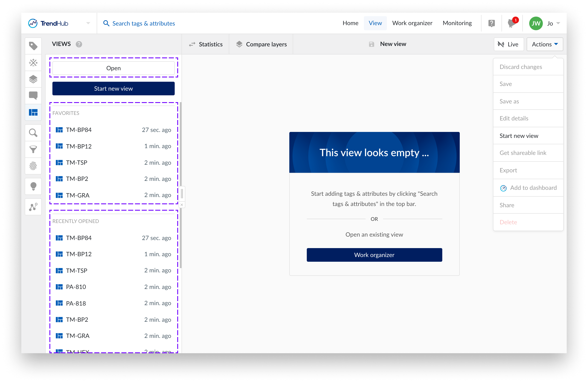Open the Search panel in the sidebar

tap(33, 133)
